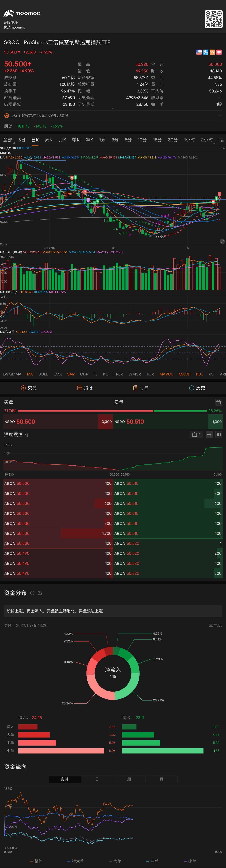This screenshot has height=868, width=226.
Task: Open the 订单 orders section
Action: coord(141,388)
